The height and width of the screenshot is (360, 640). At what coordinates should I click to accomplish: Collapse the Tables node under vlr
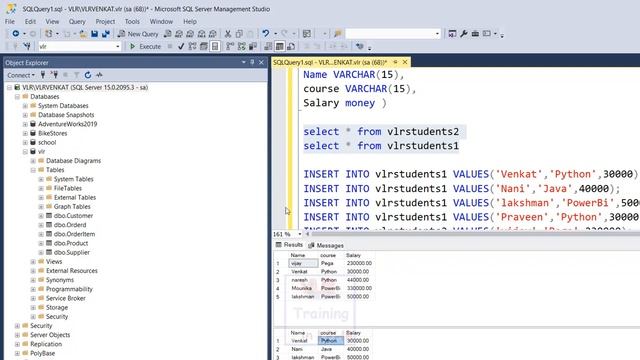[33, 170]
